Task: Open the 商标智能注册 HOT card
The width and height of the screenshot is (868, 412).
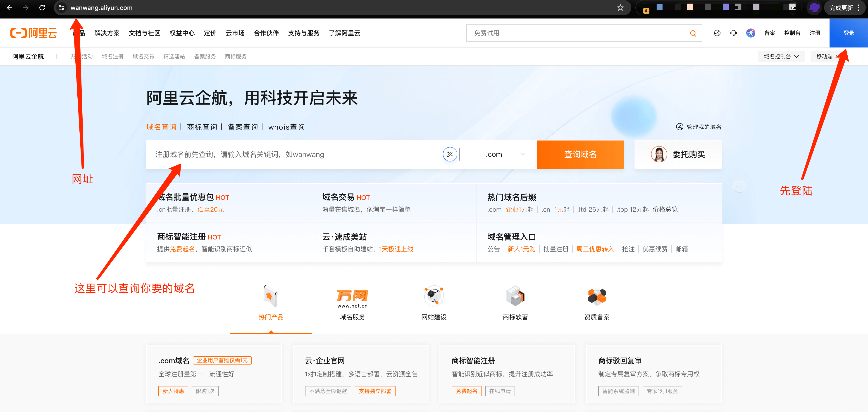Action: [x=229, y=242]
